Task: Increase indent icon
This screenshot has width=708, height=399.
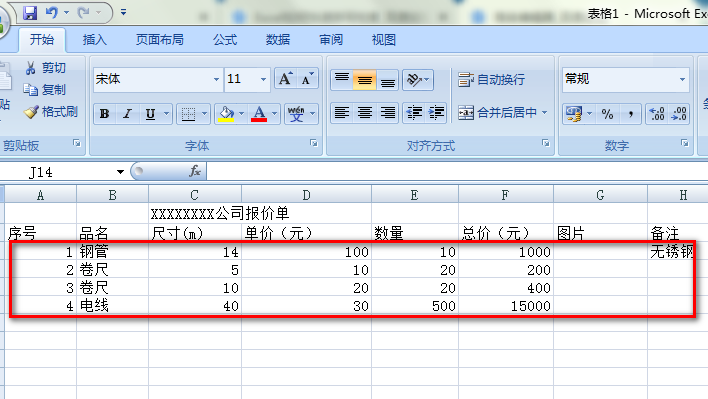Action: 436,113
